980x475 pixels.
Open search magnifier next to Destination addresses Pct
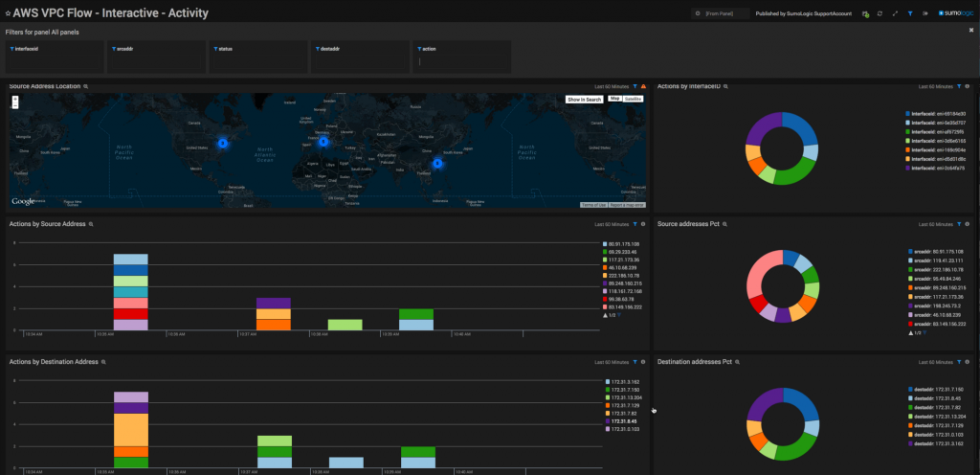(738, 362)
